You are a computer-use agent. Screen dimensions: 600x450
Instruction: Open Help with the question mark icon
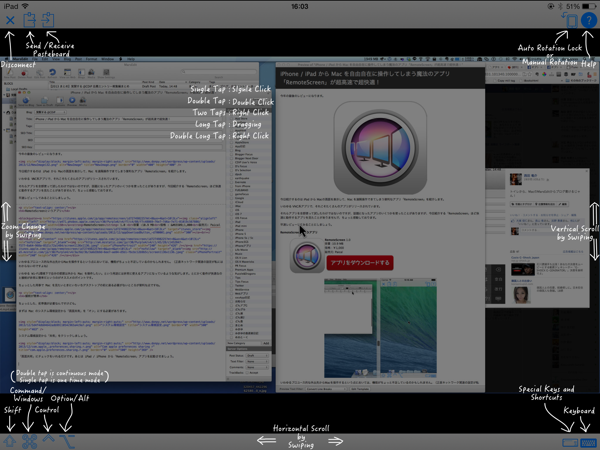pos(589,20)
